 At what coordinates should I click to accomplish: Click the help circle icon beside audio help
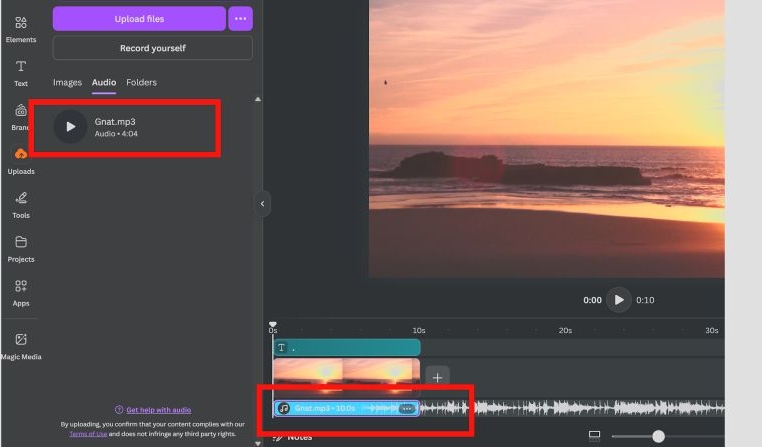point(119,410)
